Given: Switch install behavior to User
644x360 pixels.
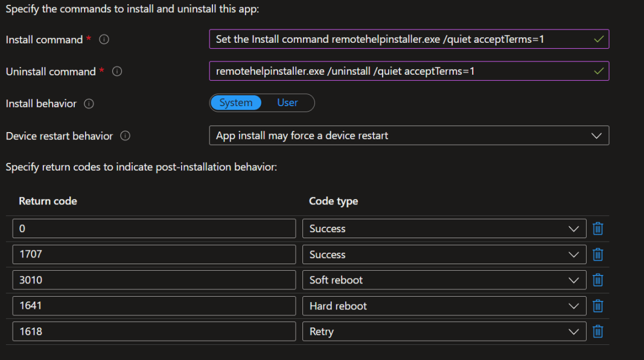Looking at the screenshot, I should coord(288,103).
